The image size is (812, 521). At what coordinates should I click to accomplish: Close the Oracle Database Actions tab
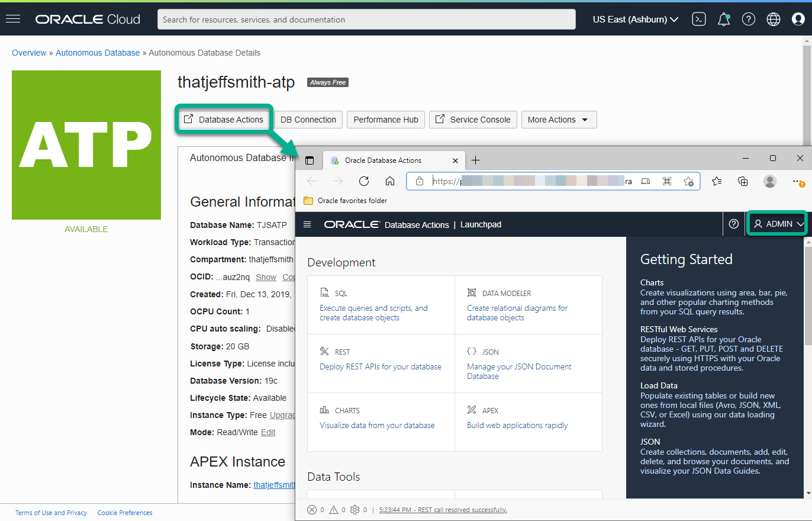click(x=455, y=160)
